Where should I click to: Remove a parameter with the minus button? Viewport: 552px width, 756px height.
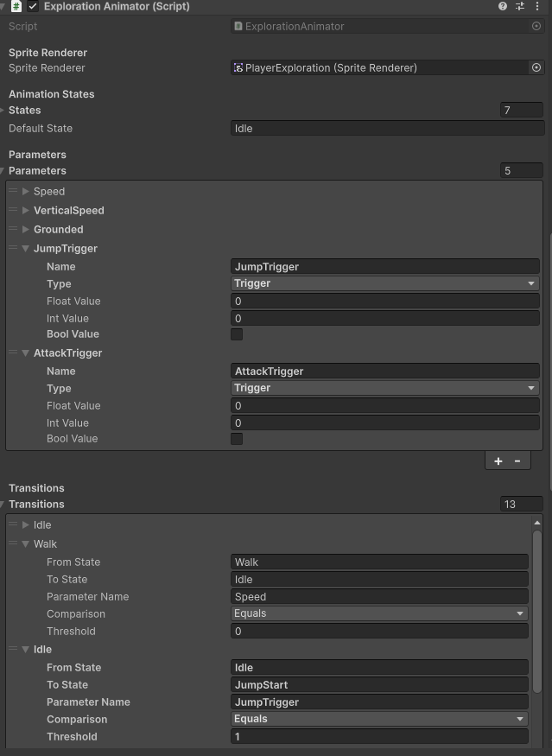click(516, 461)
